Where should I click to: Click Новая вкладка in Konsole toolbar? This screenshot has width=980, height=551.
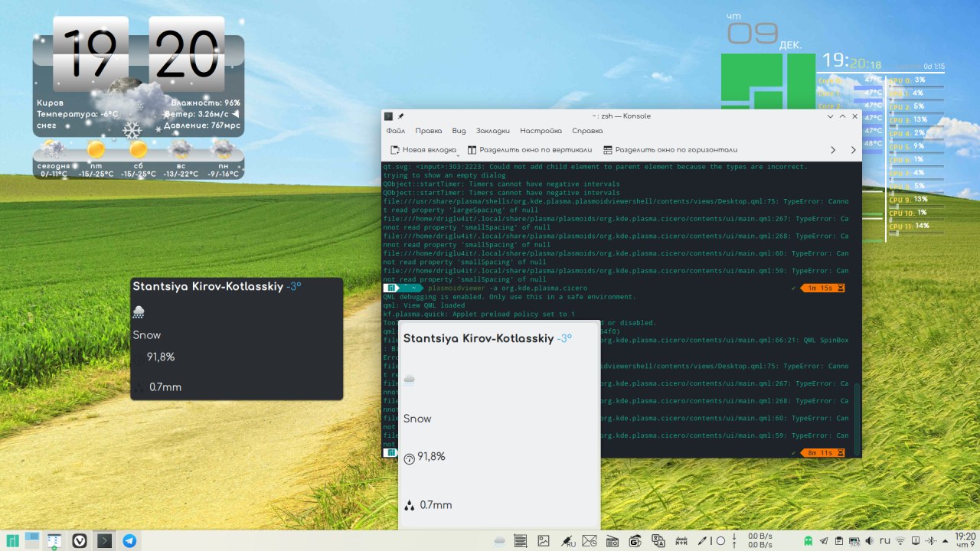point(423,150)
